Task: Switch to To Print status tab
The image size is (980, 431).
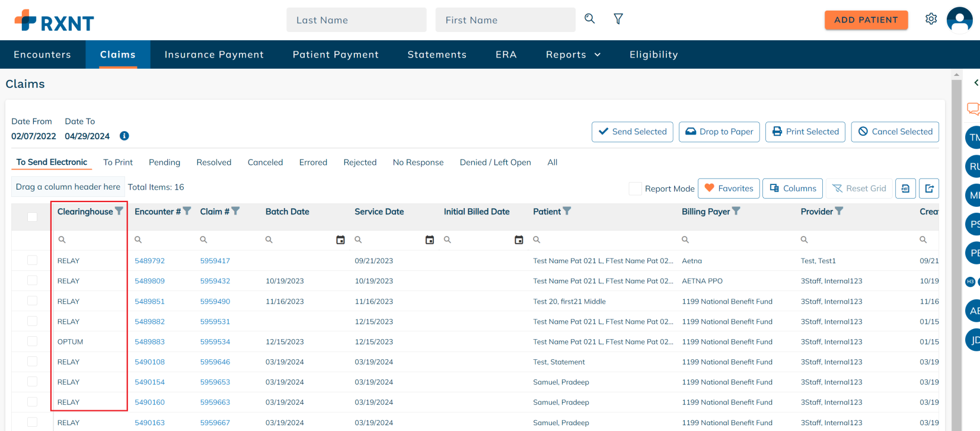Action: [x=118, y=162]
